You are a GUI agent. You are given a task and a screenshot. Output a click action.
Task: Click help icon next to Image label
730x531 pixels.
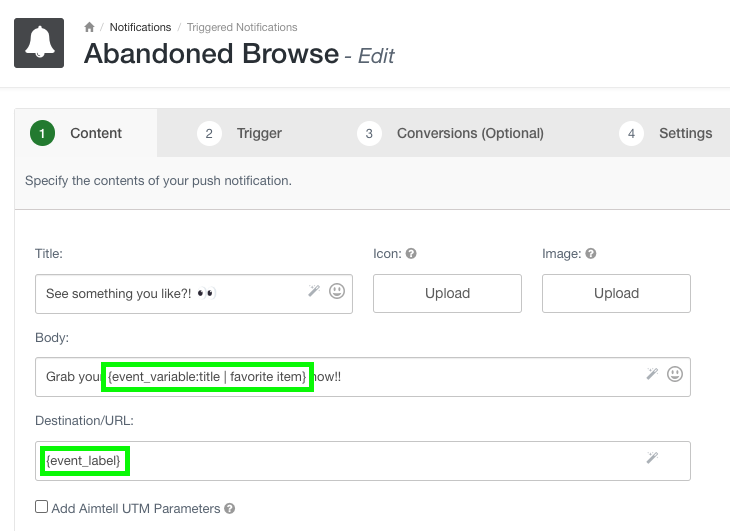(591, 254)
